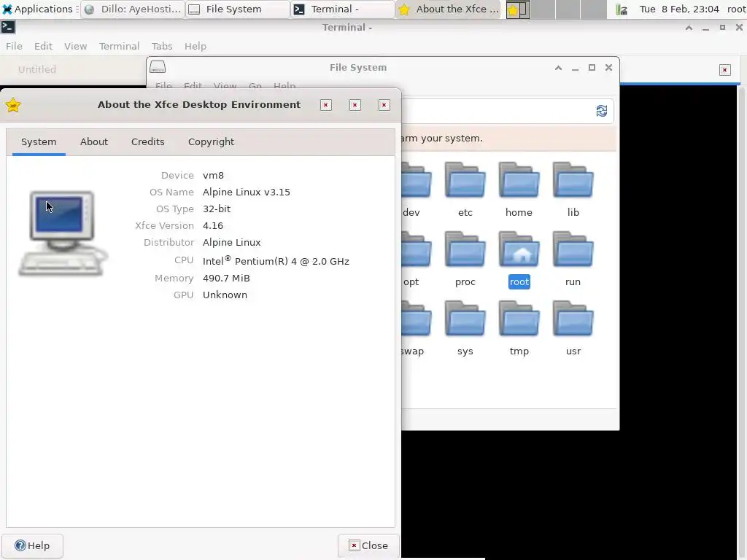Image resolution: width=747 pixels, height=560 pixels.
Task: Click the Close button in About dialog
Action: [368, 545]
